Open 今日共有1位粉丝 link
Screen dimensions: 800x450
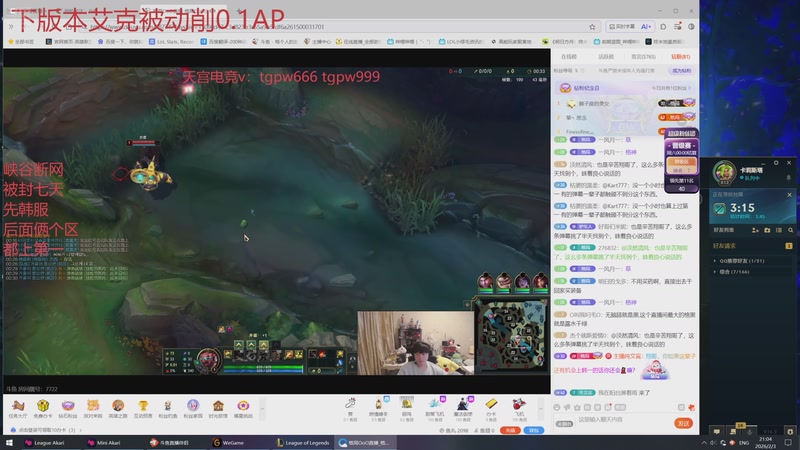[671, 88]
